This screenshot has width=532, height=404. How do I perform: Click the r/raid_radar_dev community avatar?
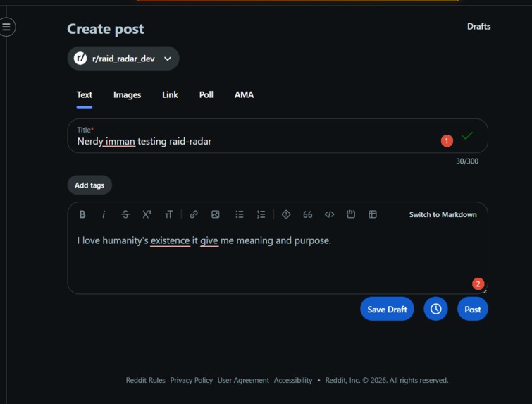coord(80,59)
